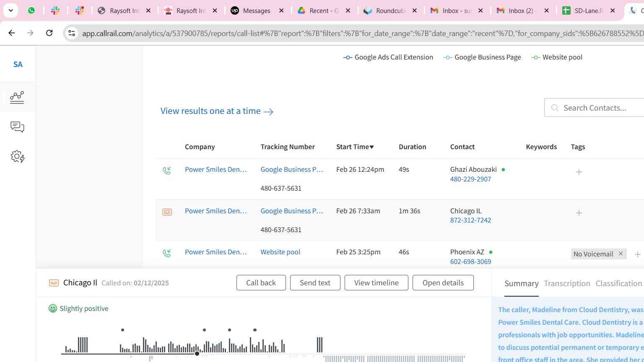Image resolution: width=644 pixels, height=362 pixels.
Task: Switch to the WhatsApp browser tab
Action: tap(31, 10)
